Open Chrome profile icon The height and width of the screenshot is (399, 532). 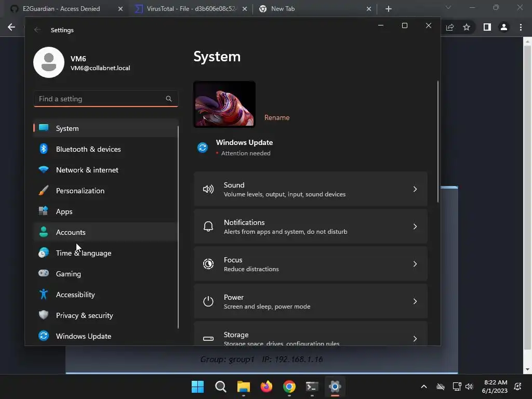[504, 27]
